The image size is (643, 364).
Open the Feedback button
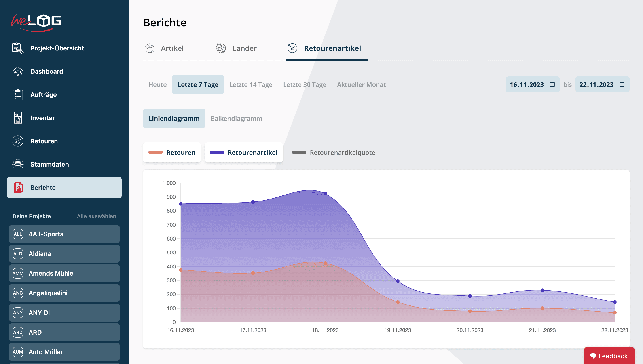pyautogui.click(x=609, y=356)
